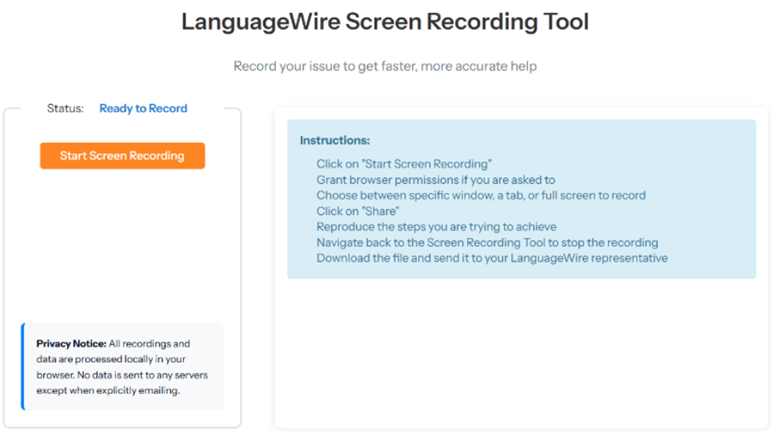Click the Ready to Record status text

[x=143, y=108]
